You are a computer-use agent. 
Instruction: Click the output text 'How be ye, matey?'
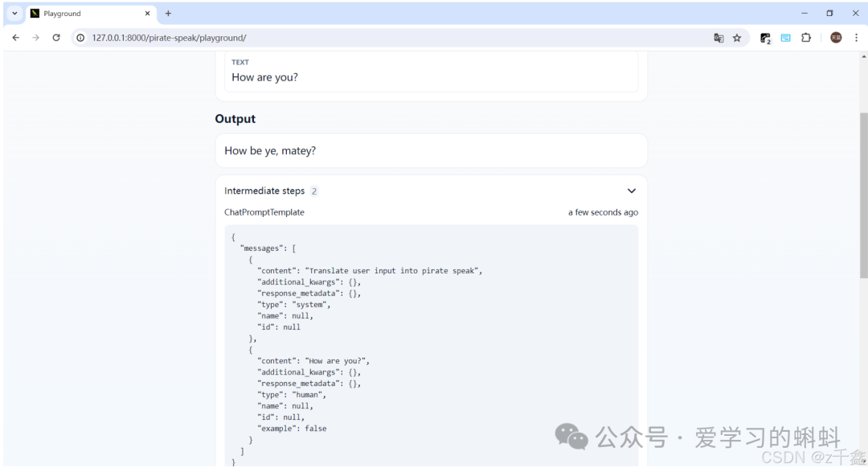270,151
